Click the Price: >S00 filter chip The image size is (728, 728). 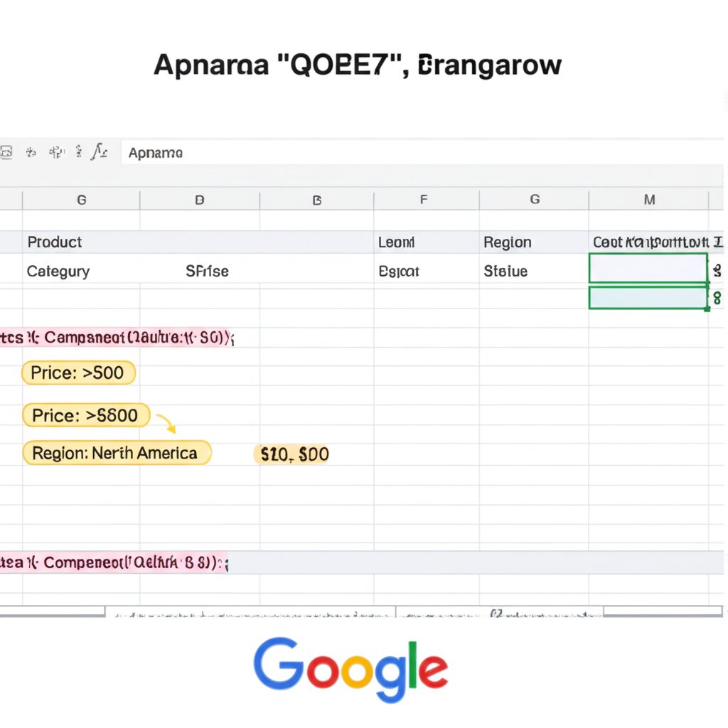(78, 373)
